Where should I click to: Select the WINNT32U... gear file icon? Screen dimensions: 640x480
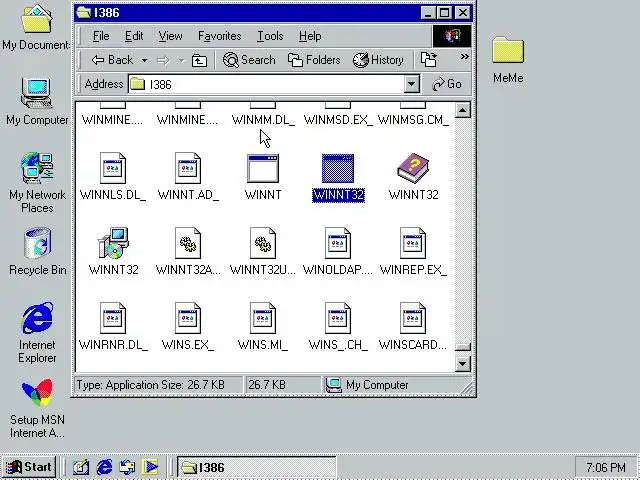(x=263, y=243)
